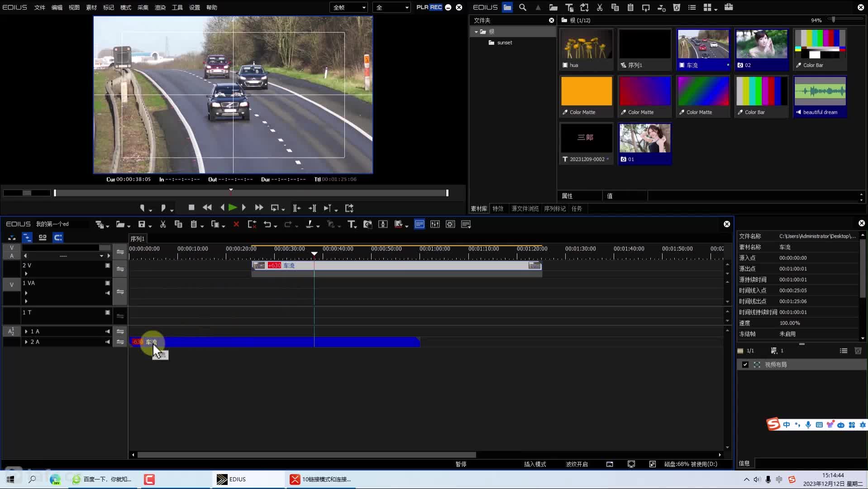Screen dimensions: 868x489
Task: Click the add clip folder icon in bin
Action: coord(553,7)
